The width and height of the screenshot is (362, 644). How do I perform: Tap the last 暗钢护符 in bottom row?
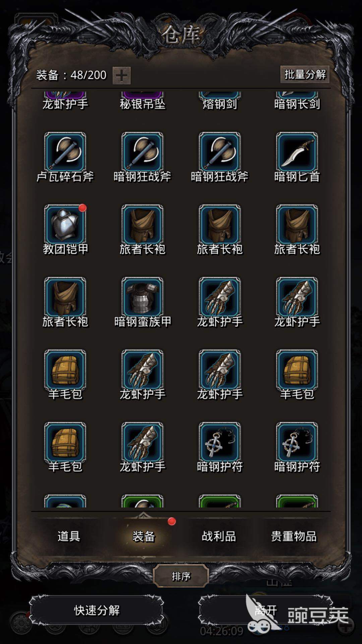pyautogui.click(x=297, y=441)
